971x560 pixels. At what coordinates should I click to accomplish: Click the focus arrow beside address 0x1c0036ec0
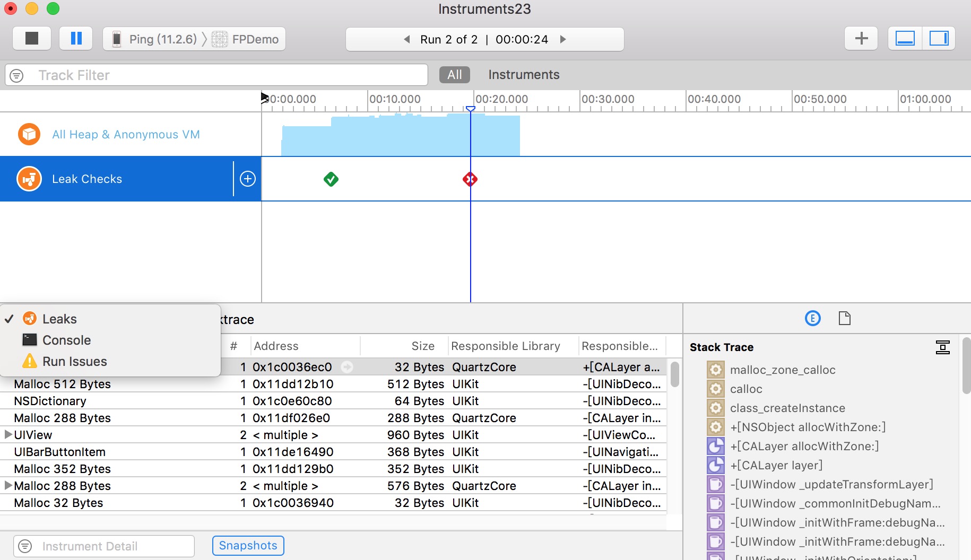coord(347,367)
